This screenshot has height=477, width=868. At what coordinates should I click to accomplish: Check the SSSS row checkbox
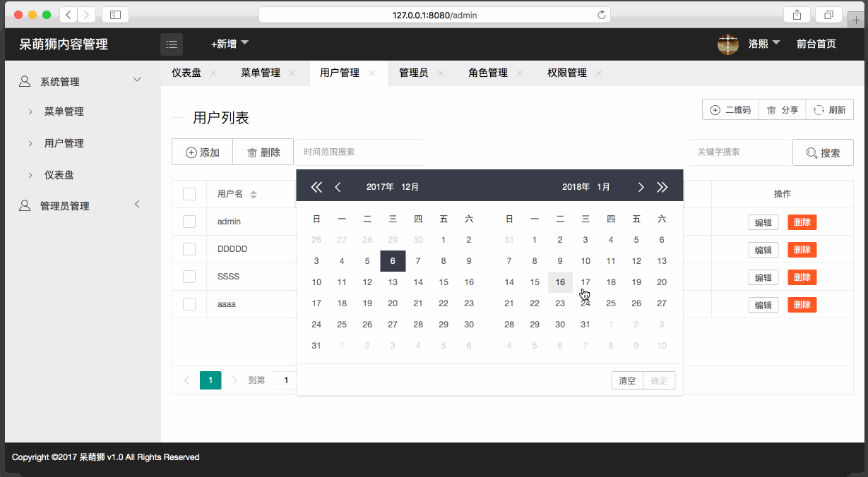pyautogui.click(x=189, y=277)
